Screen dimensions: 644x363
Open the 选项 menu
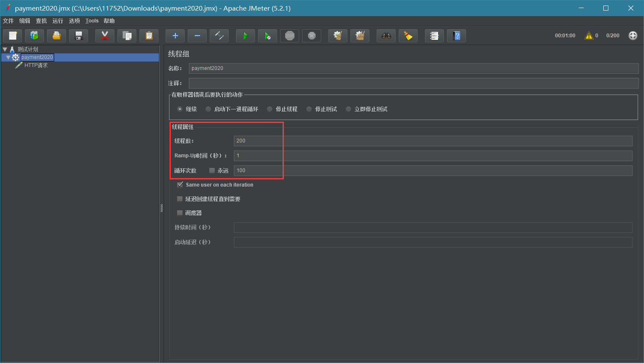(74, 21)
